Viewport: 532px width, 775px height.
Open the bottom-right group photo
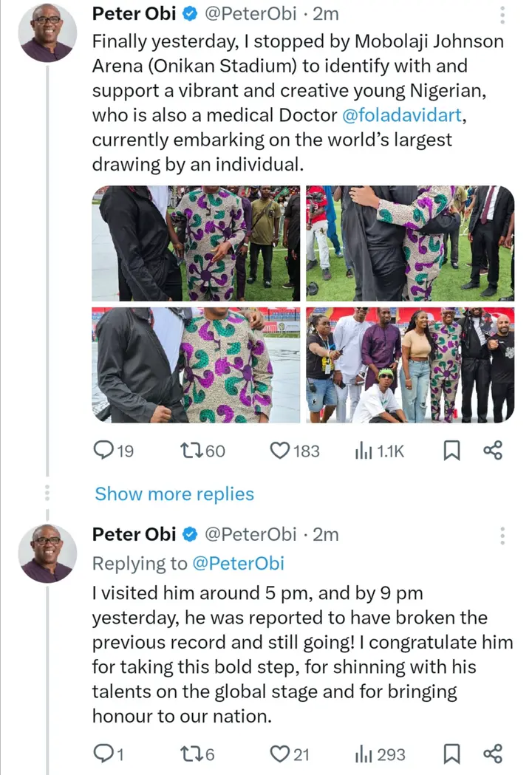point(410,365)
